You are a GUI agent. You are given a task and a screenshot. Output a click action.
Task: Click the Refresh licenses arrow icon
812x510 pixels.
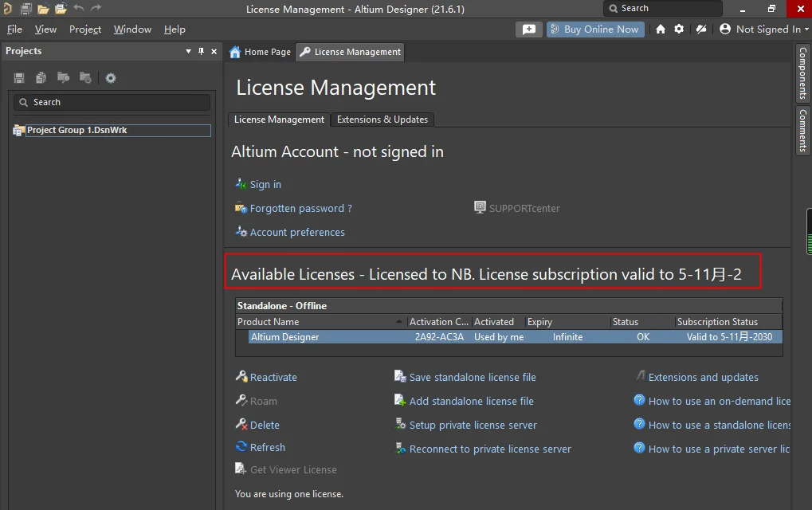(x=242, y=447)
